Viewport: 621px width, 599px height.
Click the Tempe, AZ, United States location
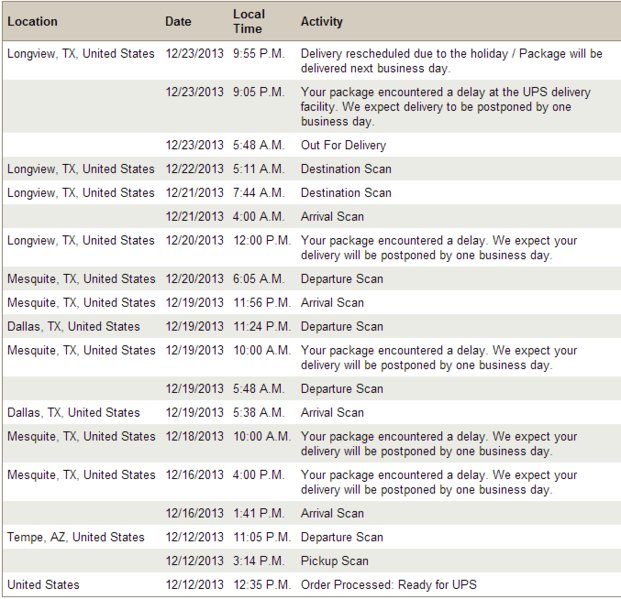point(76,537)
